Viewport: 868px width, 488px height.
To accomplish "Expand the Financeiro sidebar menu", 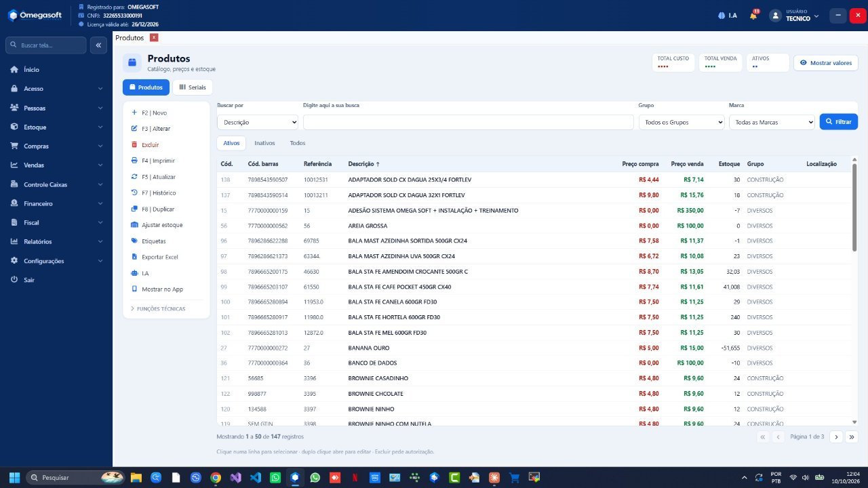I will [x=56, y=203].
